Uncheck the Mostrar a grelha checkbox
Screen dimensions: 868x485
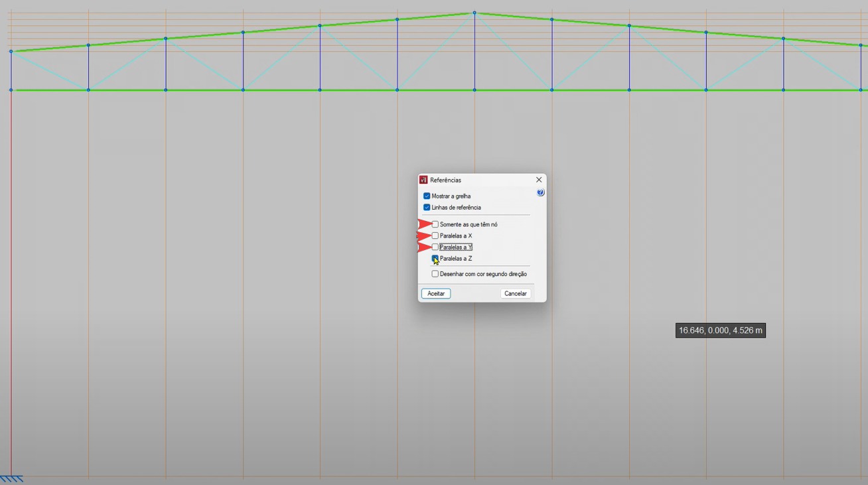pyautogui.click(x=427, y=196)
